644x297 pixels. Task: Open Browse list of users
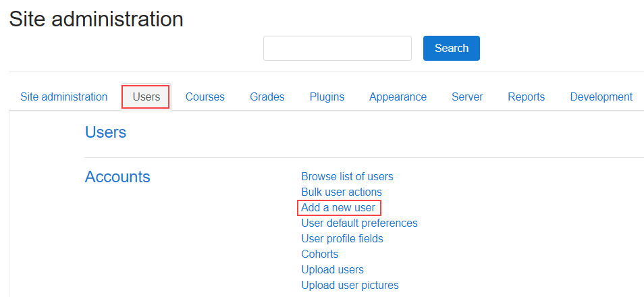[x=347, y=177]
